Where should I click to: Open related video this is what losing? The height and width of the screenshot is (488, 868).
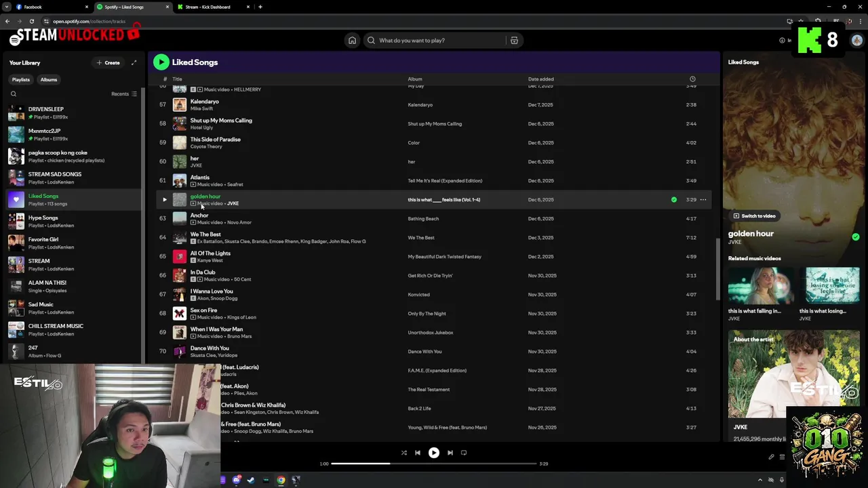831,295
